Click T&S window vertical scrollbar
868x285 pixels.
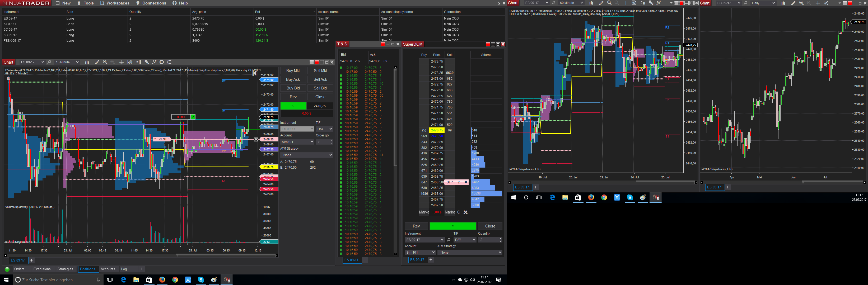coord(395,118)
